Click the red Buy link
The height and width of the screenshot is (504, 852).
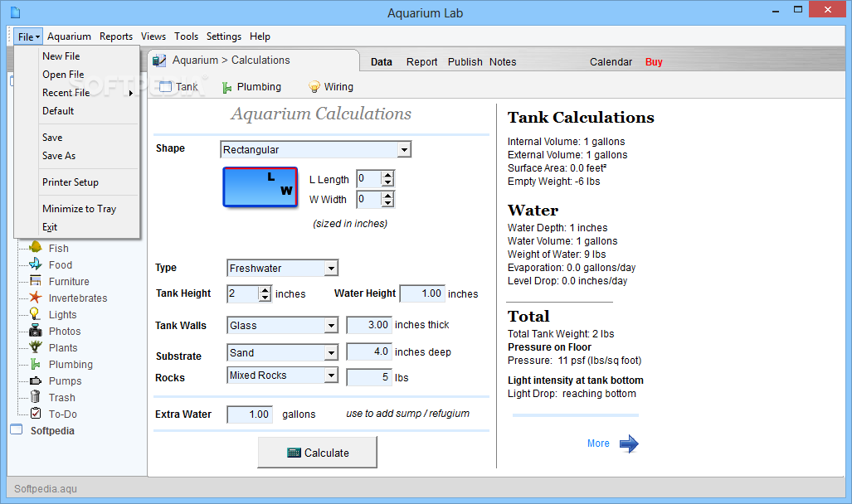click(654, 62)
